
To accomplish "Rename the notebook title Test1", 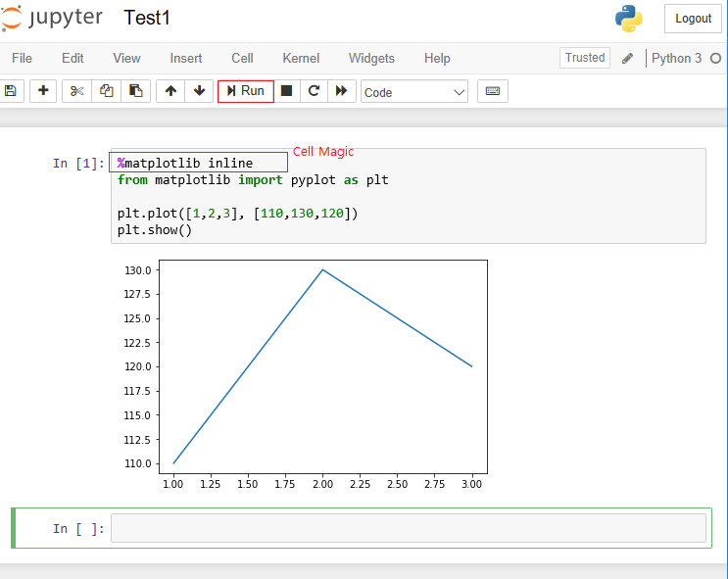I will click(147, 18).
